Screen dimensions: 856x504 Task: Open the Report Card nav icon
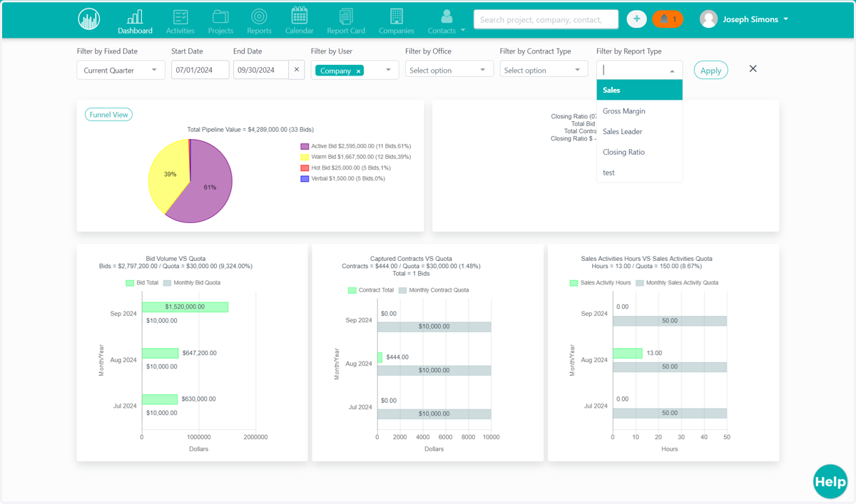(346, 21)
